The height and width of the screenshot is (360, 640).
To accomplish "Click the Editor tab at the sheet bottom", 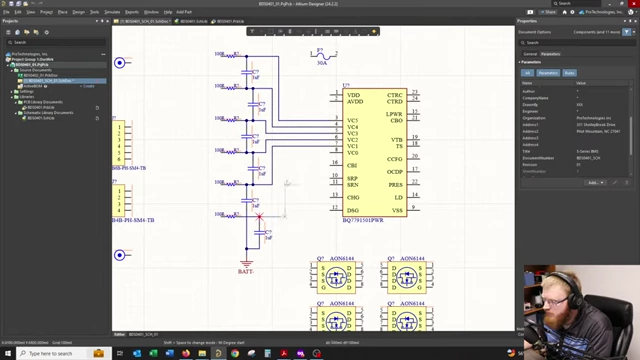I will point(119,334).
